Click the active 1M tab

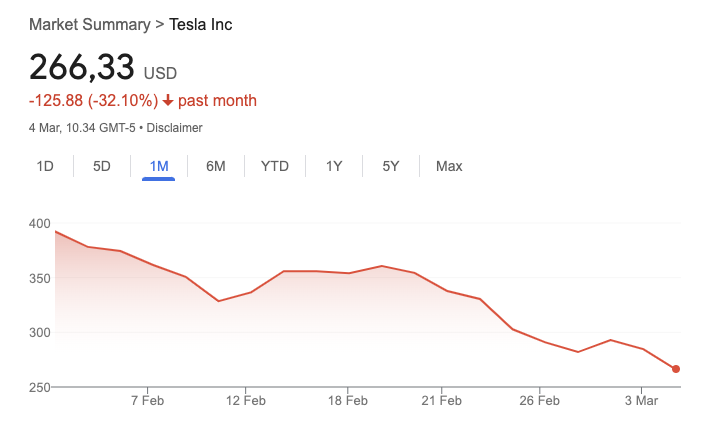point(159,166)
